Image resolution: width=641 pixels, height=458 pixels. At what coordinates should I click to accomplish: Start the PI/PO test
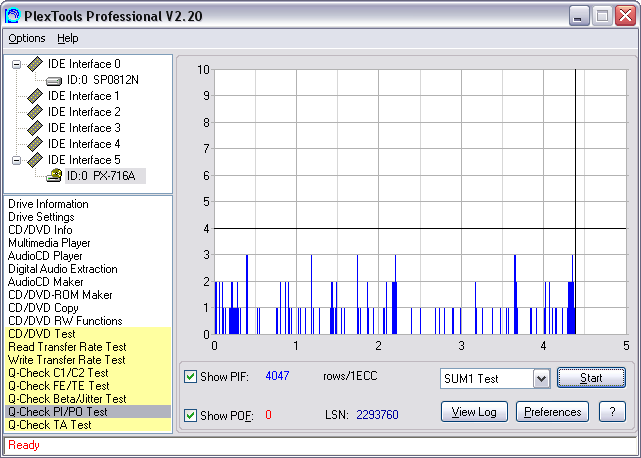tap(591, 378)
